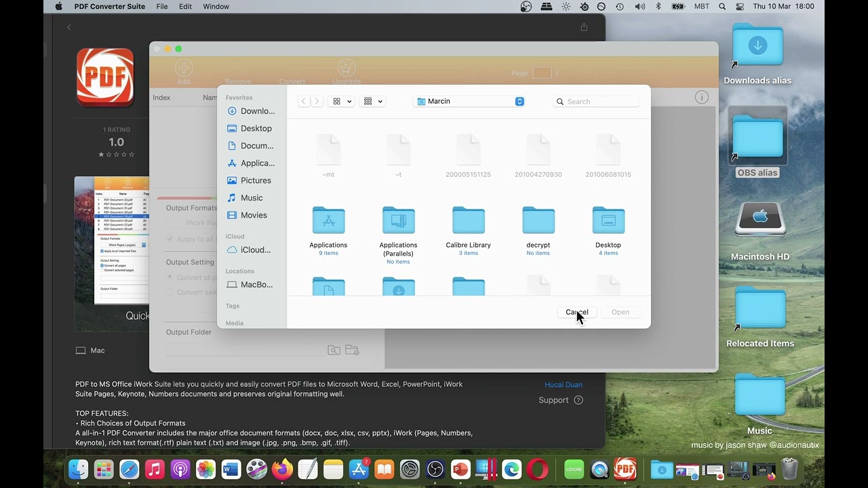The image size is (868, 488).
Task: Go back in the file dialog
Action: coord(304,101)
